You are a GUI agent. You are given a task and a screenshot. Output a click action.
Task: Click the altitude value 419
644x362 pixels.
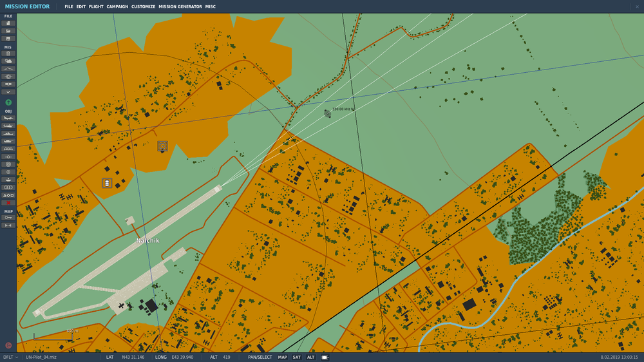[227, 357]
